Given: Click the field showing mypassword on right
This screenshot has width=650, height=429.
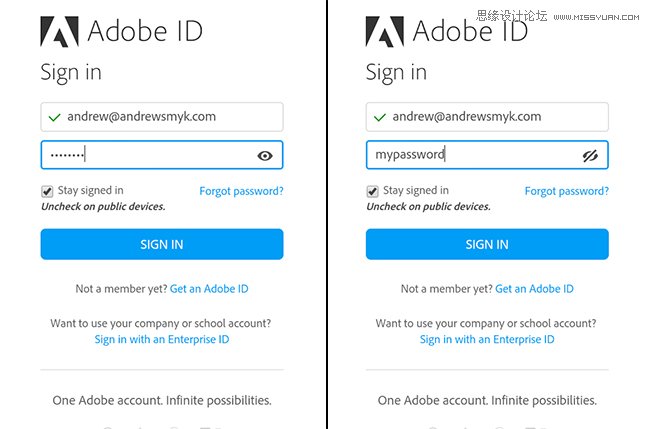Looking at the screenshot, I should pyautogui.click(x=487, y=155).
